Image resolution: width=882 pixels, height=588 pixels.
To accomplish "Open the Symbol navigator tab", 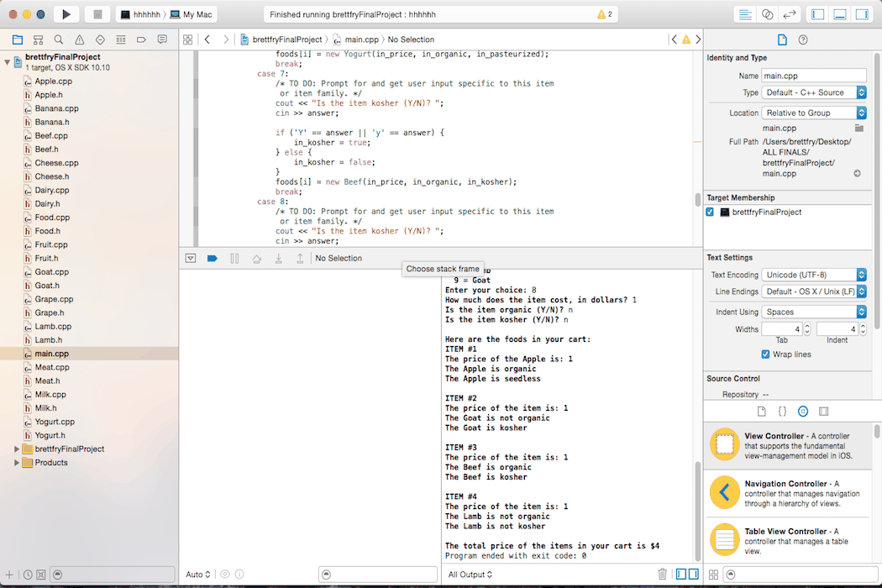I will click(x=39, y=39).
